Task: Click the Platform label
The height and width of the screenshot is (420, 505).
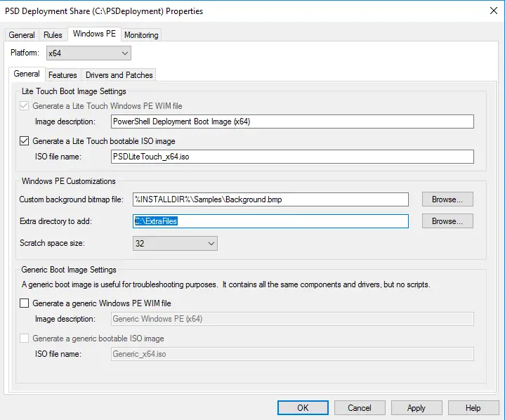Action: [25, 53]
